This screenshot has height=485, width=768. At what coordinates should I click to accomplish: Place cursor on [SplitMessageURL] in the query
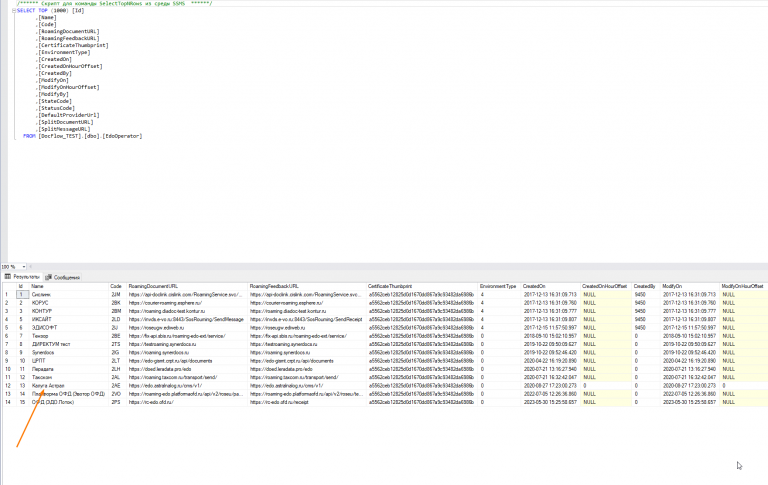point(65,129)
